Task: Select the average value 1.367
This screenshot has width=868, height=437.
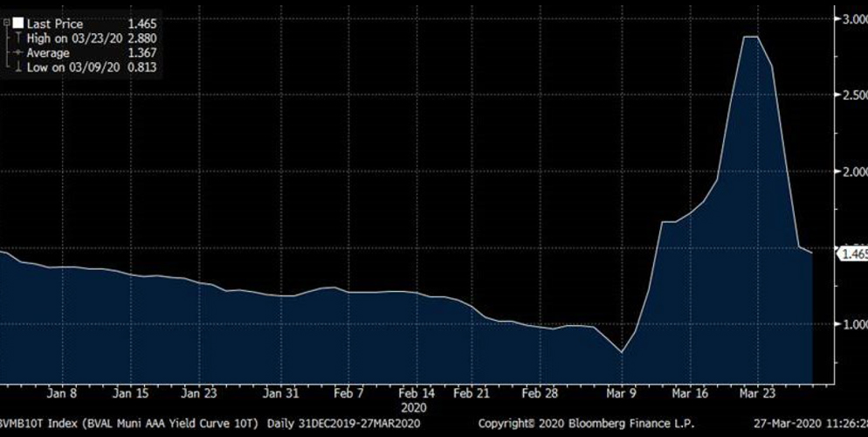Action: coord(141,52)
